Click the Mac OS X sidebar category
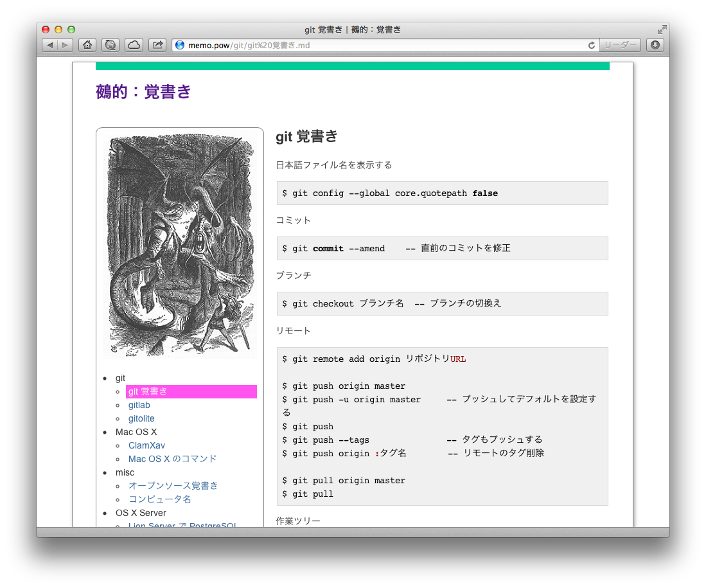706x588 pixels. tap(136, 432)
